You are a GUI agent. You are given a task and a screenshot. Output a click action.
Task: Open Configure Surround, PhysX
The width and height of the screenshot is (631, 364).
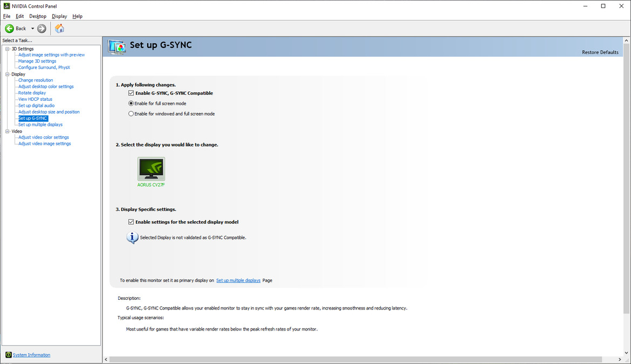pyautogui.click(x=44, y=67)
